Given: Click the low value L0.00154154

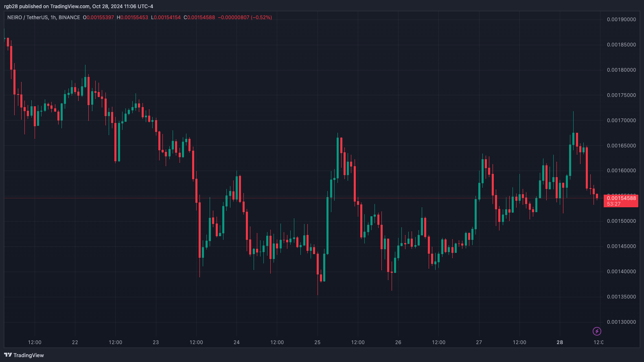Looking at the screenshot, I should pos(166,18).
